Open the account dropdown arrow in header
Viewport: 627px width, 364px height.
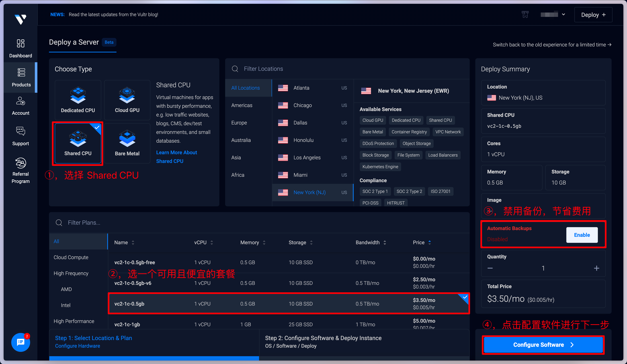pos(563,15)
